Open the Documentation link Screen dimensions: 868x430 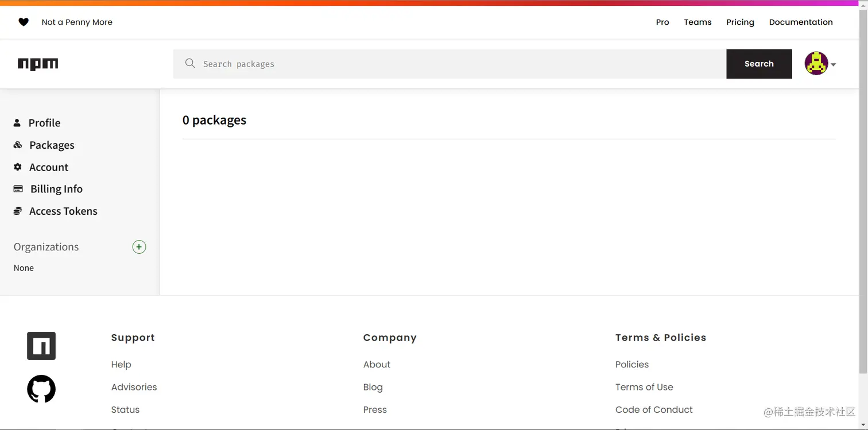(801, 22)
